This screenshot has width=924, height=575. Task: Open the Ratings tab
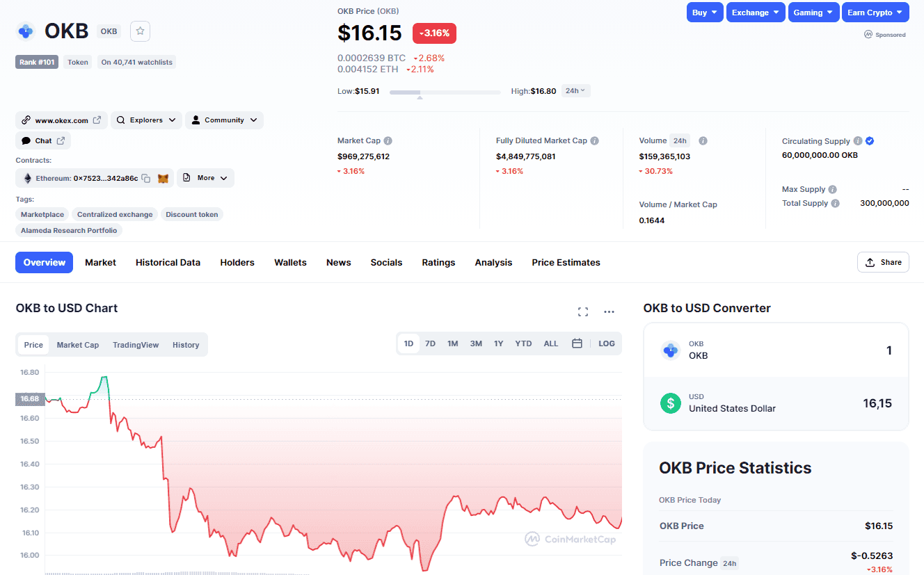(438, 262)
